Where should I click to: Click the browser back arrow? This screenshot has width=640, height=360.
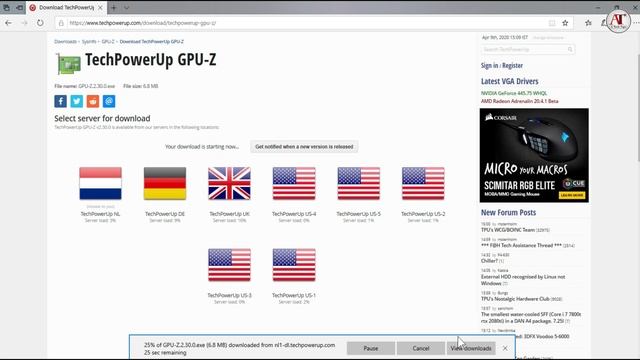coord(9,23)
